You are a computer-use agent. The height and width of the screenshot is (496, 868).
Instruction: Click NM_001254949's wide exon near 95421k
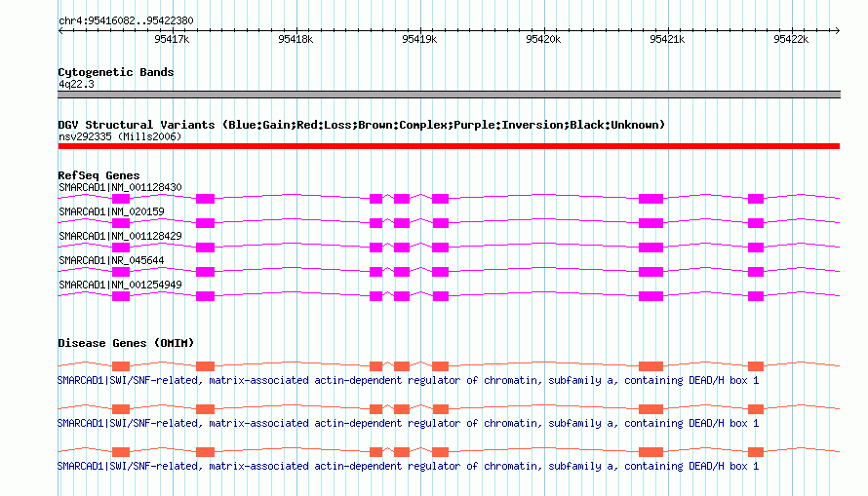point(651,296)
